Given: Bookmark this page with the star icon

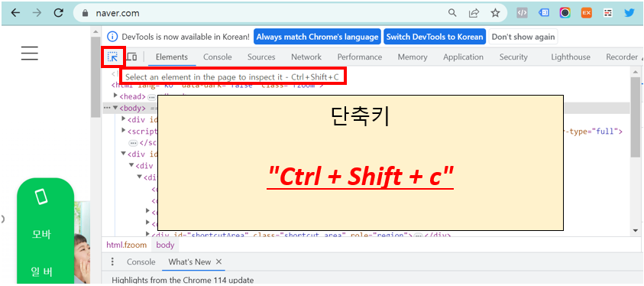Looking at the screenshot, I should click(495, 13).
